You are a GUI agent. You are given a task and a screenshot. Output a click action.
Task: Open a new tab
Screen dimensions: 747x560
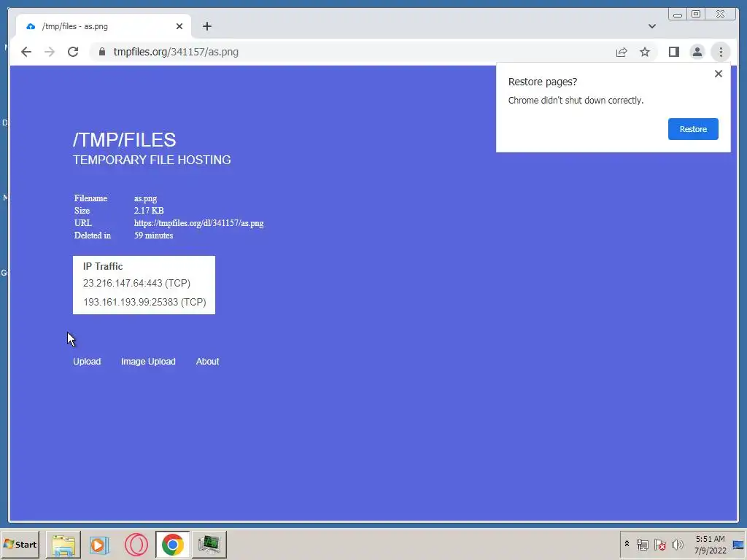206,26
